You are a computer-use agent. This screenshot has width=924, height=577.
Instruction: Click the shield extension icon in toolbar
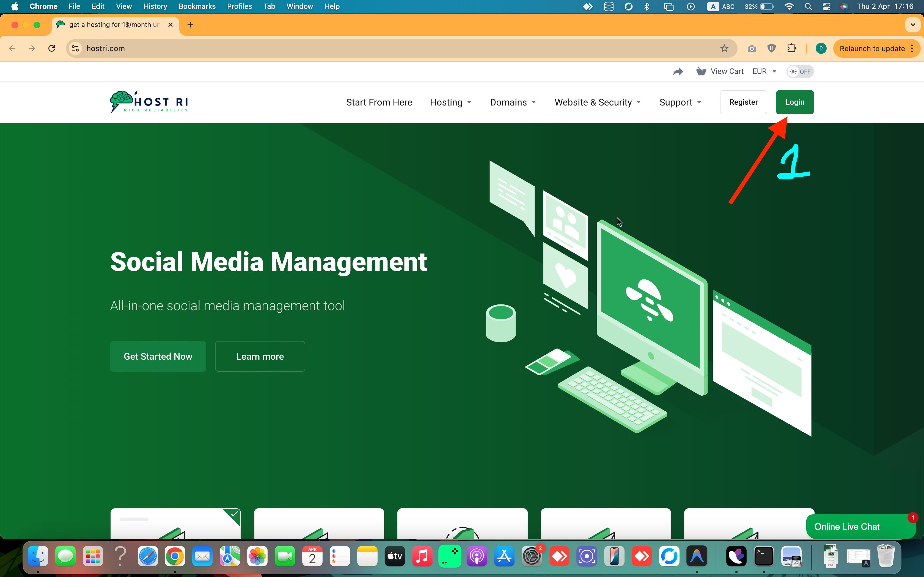click(x=772, y=48)
